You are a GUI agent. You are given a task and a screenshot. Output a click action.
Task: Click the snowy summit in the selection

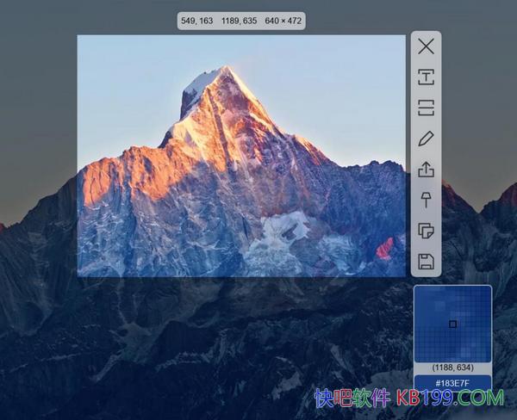(205, 82)
